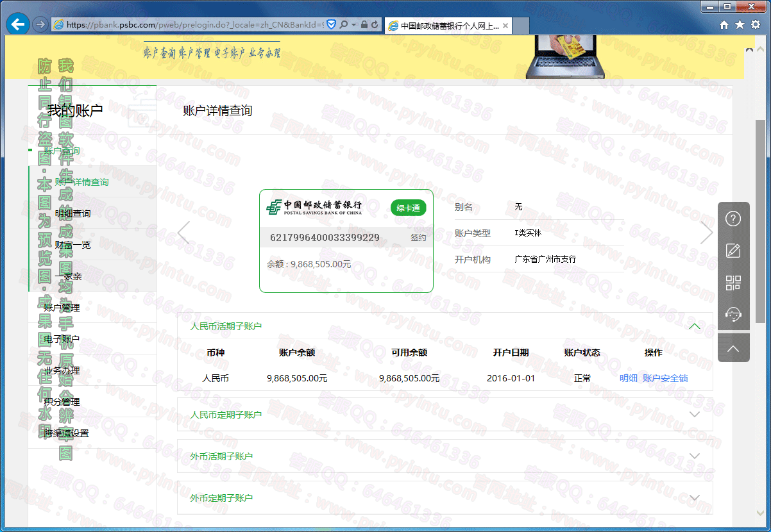Screen dimensions: 771x532
Task: Click the 开户日期 value 2016-01-01
Action: 511,378
